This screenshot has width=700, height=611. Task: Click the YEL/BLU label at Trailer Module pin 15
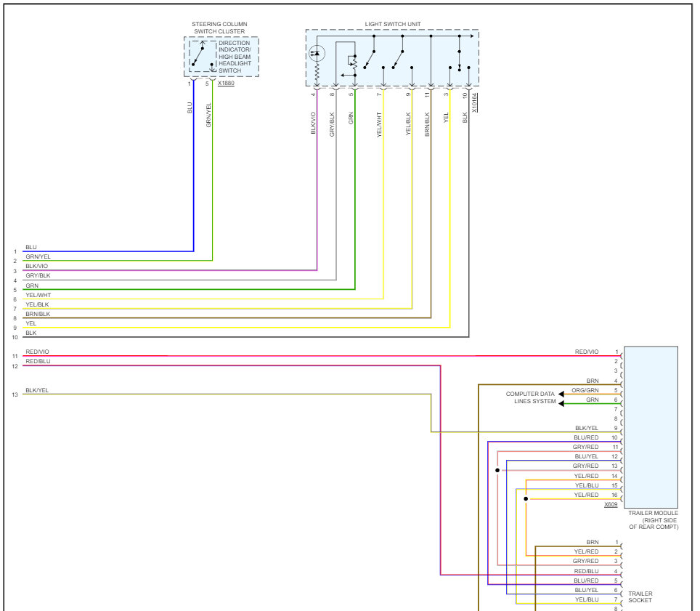(587, 485)
